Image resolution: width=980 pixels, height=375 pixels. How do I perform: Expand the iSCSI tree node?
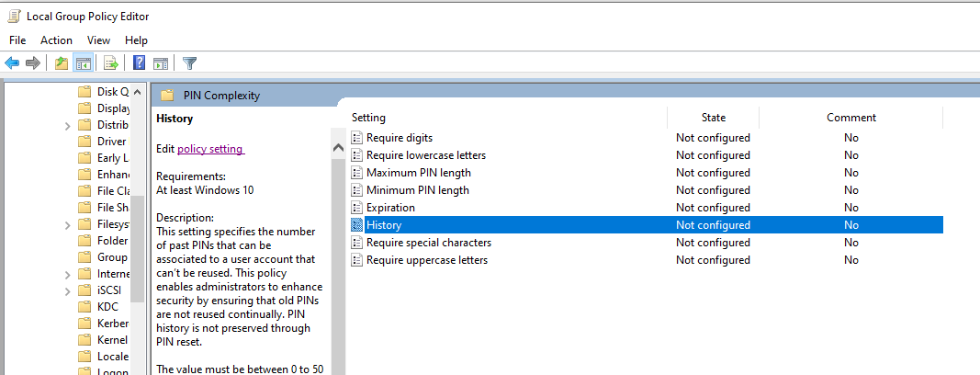point(67,291)
